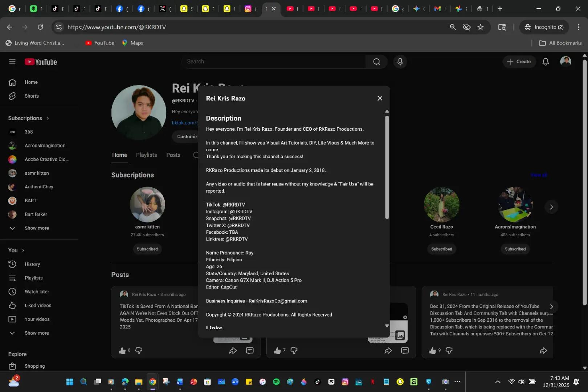
Task: Open taskbar clock and date
Action: (556, 381)
